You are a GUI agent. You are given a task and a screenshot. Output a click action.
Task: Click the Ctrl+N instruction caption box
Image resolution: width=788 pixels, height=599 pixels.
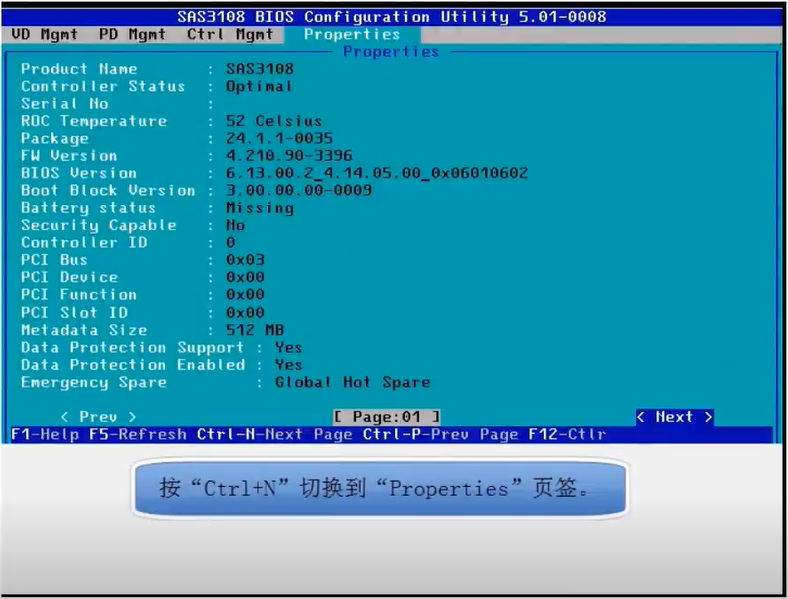pyautogui.click(x=380, y=488)
